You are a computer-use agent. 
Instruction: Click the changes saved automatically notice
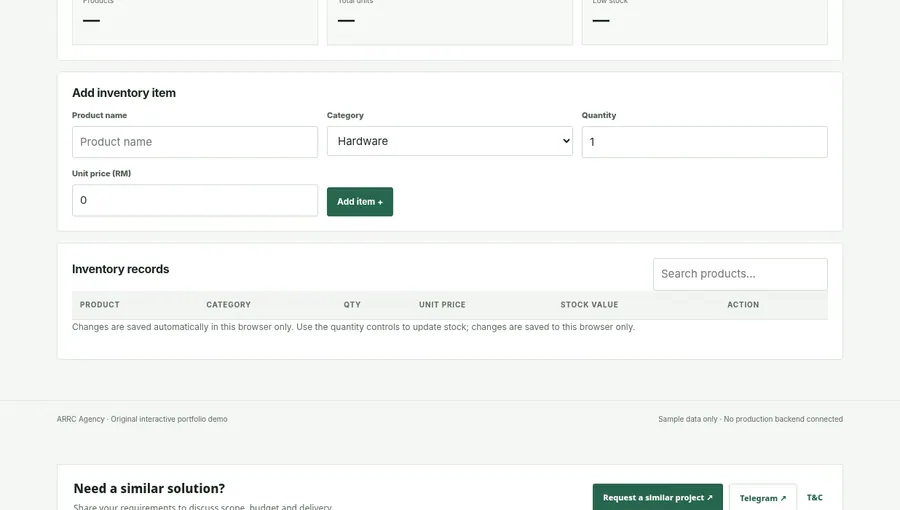pyautogui.click(x=353, y=327)
